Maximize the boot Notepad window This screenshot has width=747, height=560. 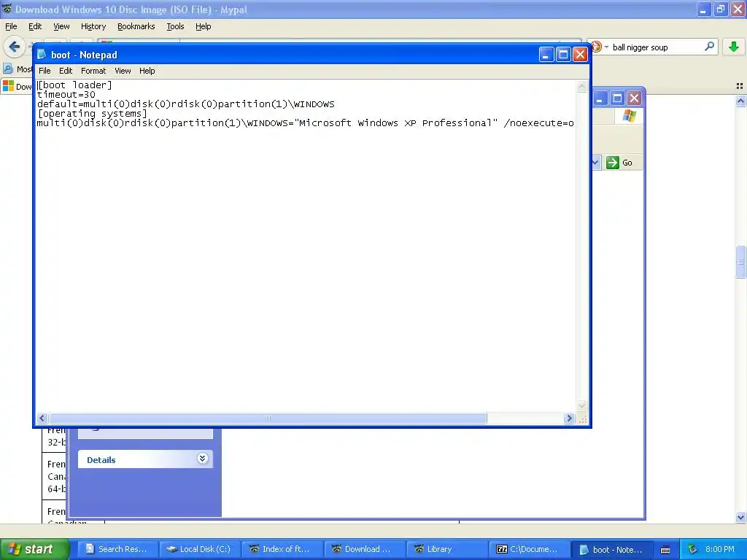563,55
